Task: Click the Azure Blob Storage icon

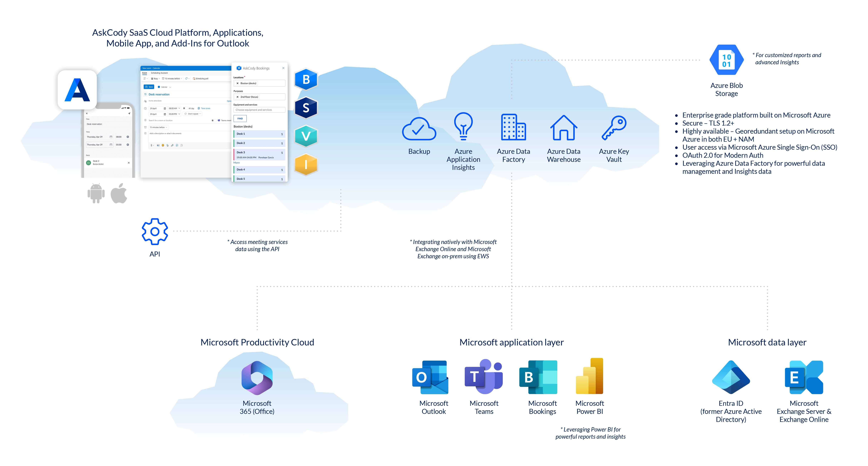Action: point(726,60)
